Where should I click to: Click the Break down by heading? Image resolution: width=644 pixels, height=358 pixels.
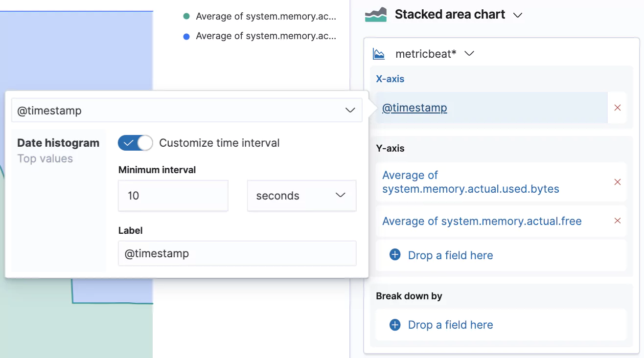click(x=409, y=296)
